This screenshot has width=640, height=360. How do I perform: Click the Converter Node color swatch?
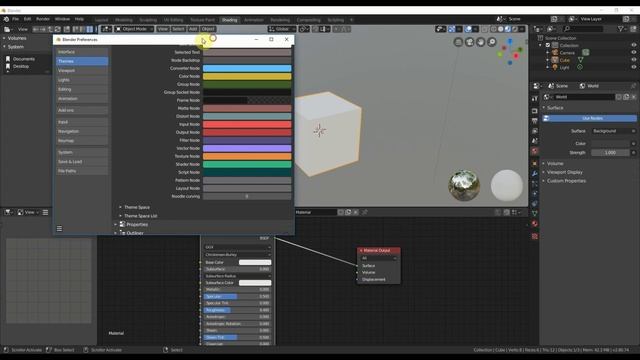[247, 68]
